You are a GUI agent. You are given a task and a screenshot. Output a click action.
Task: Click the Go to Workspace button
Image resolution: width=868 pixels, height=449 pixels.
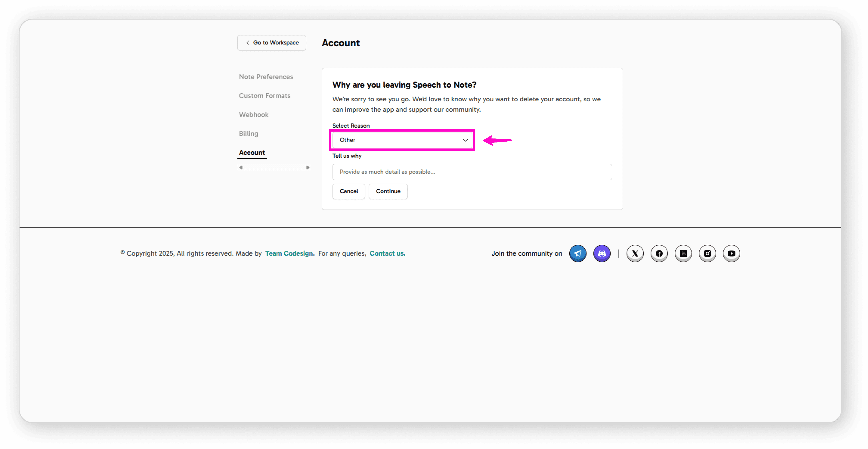272,43
